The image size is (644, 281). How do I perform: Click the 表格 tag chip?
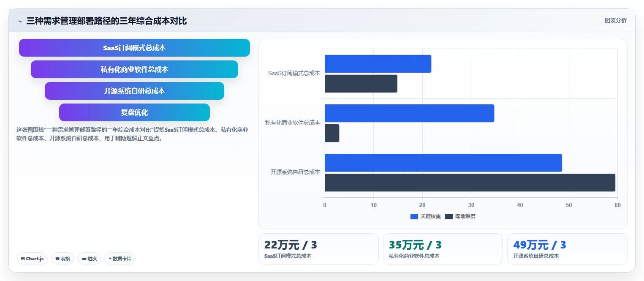coord(62,259)
